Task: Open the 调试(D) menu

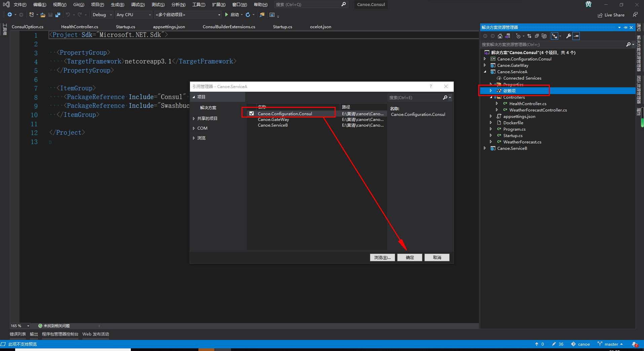Action: pos(138,5)
